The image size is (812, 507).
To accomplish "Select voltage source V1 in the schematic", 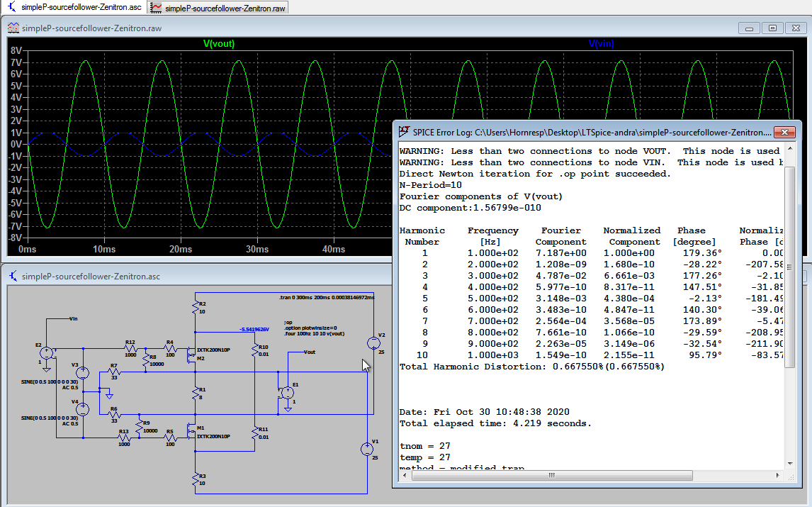I will (367, 449).
